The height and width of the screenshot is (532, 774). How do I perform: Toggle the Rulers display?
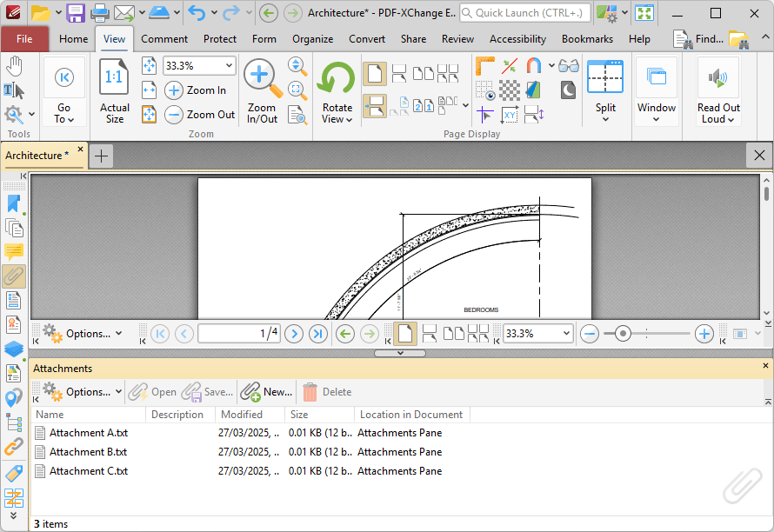point(484,66)
